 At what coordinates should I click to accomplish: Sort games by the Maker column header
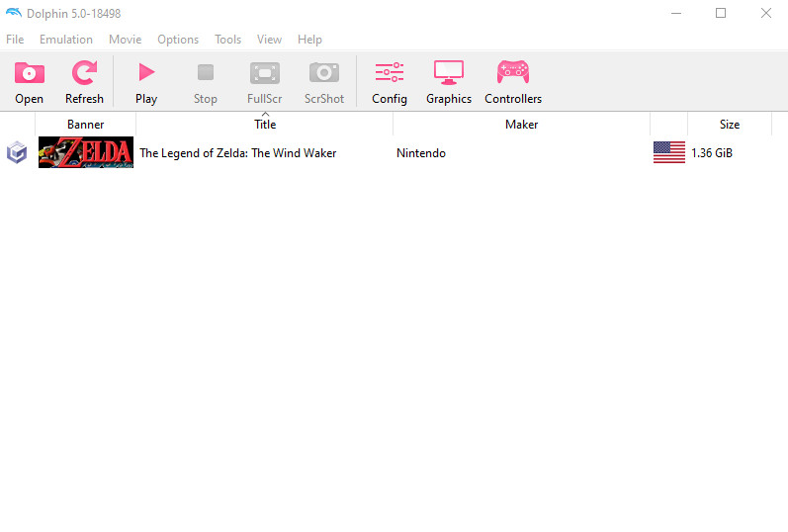[521, 125]
